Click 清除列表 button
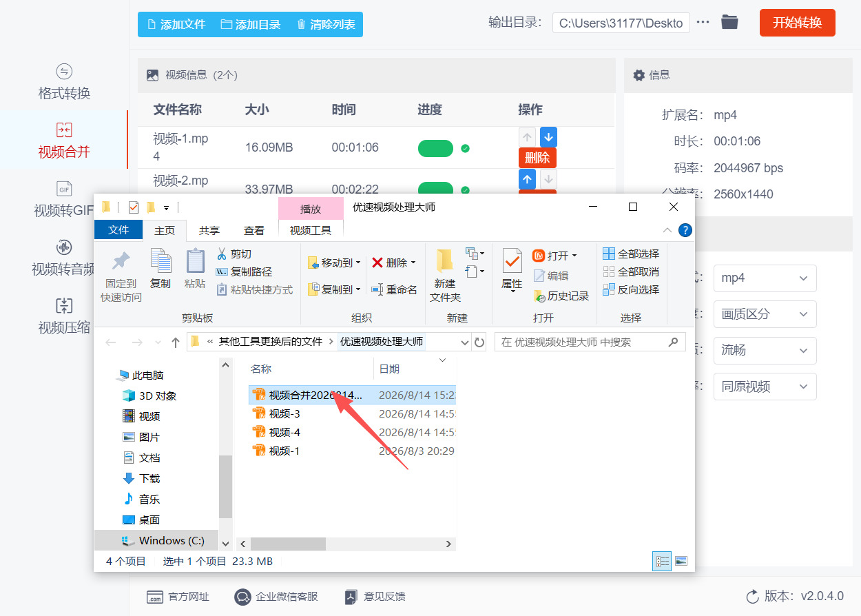This screenshot has width=861, height=616. (326, 24)
